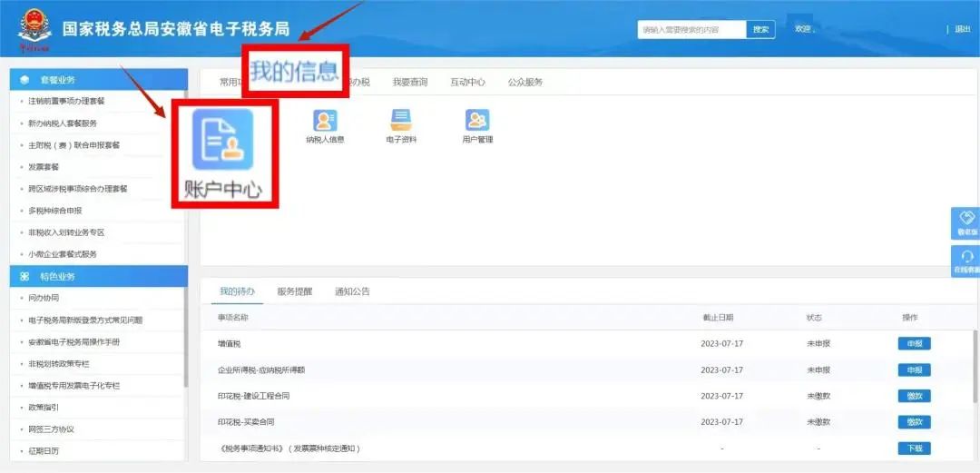The width and height of the screenshot is (980, 473).
Task: Click 缴款 for 印花税-建设工程合同
Action: 915,396
